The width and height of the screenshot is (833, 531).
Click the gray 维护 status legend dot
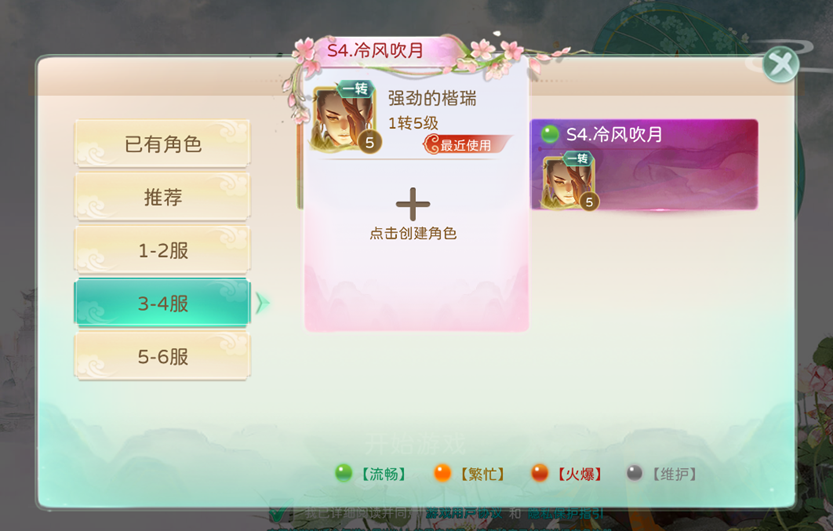635,473
